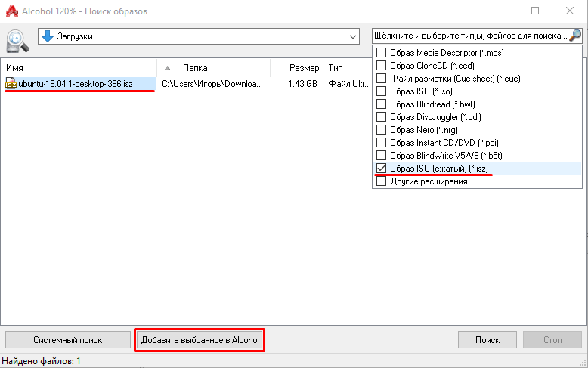Close the Alcohol 120% search window
Image resolution: width=588 pixels, height=368 pixels.
[x=570, y=11]
